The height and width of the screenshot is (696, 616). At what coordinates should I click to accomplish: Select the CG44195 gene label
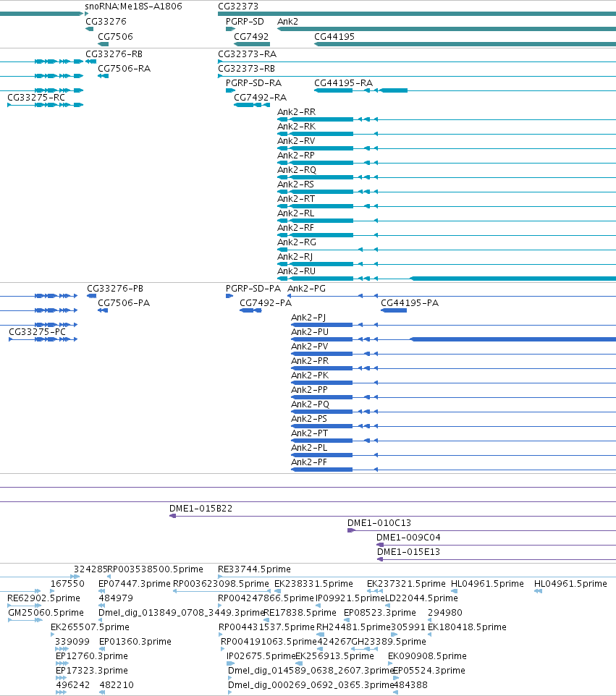[x=334, y=36]
